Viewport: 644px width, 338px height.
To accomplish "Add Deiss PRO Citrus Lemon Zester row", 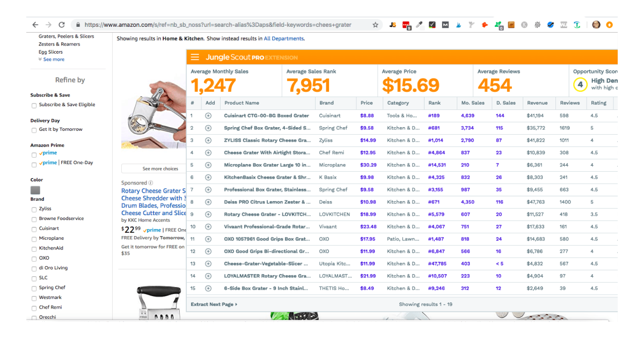I will 208,202.
